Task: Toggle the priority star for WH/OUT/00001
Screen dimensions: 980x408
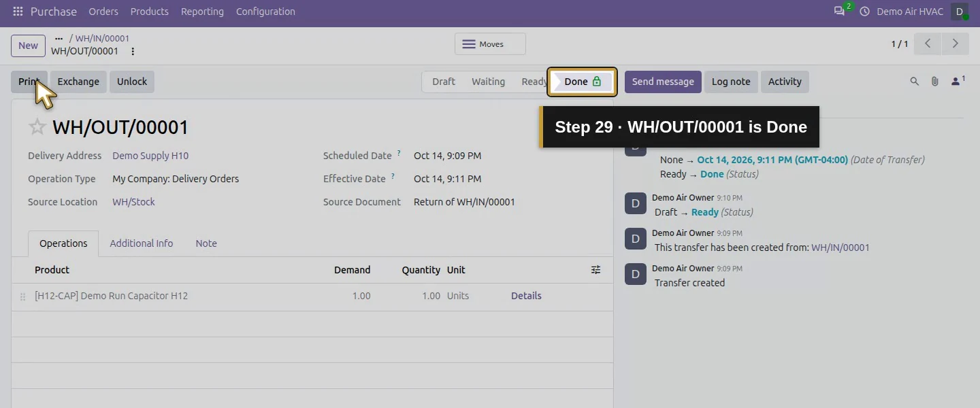Action: 37,127
